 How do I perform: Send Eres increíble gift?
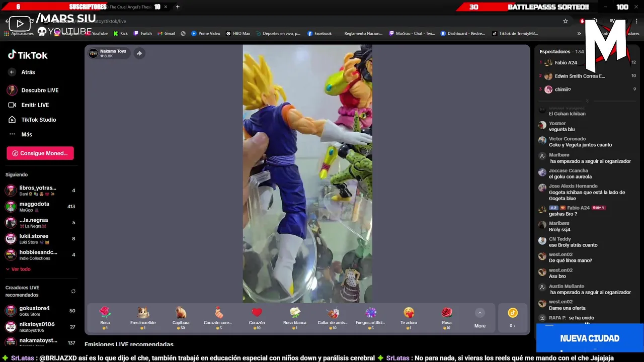pos(143,318)
